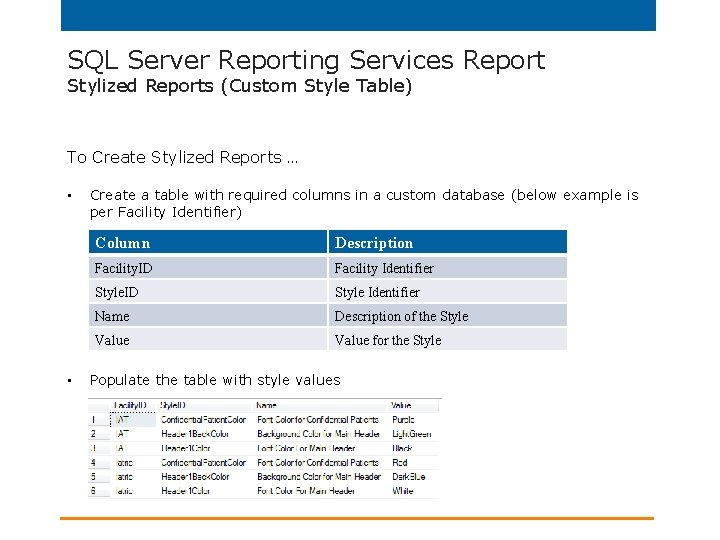Screen dimensions: 720x540
Task: Select row number 4 in the grid
Action: 93,462
